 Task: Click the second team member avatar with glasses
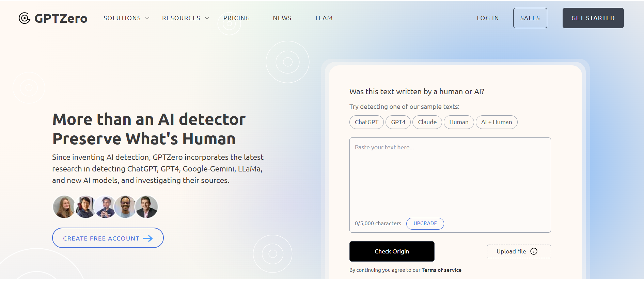click(x=85, y=207)
